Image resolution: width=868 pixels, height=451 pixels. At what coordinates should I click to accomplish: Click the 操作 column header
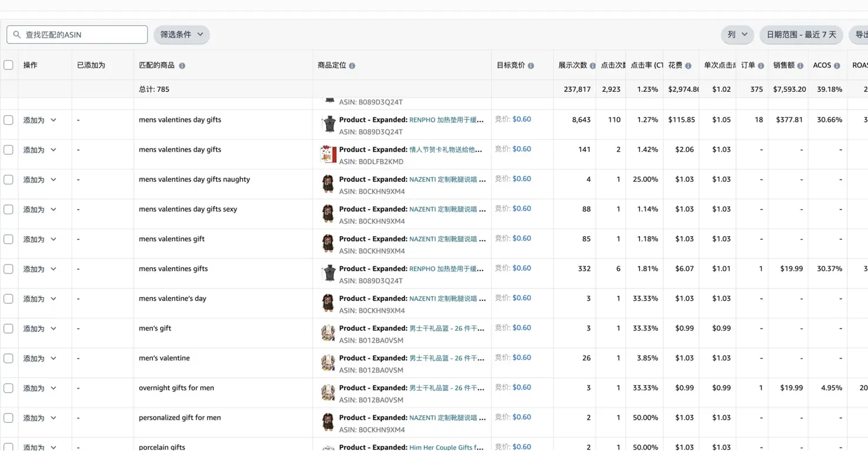click(x=30, y=65)
